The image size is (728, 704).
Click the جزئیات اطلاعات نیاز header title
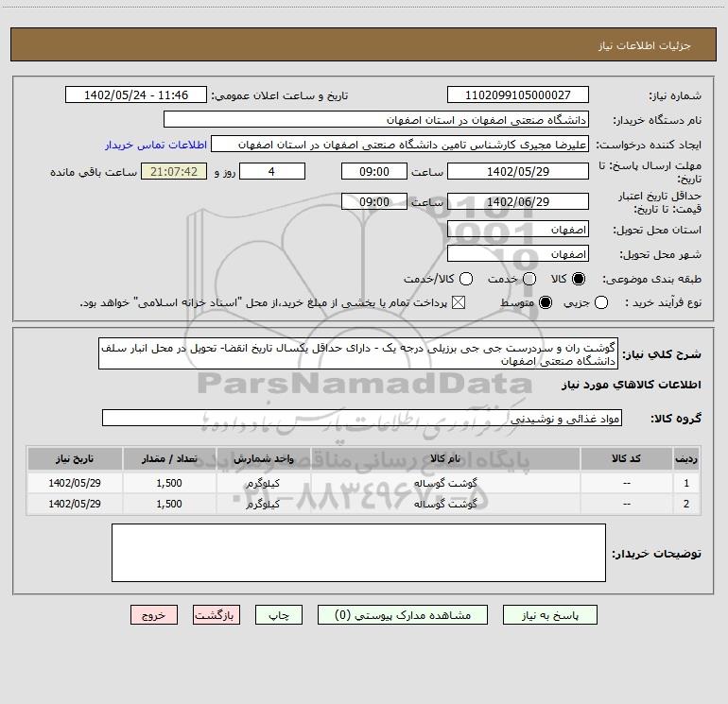coord(645,45)
